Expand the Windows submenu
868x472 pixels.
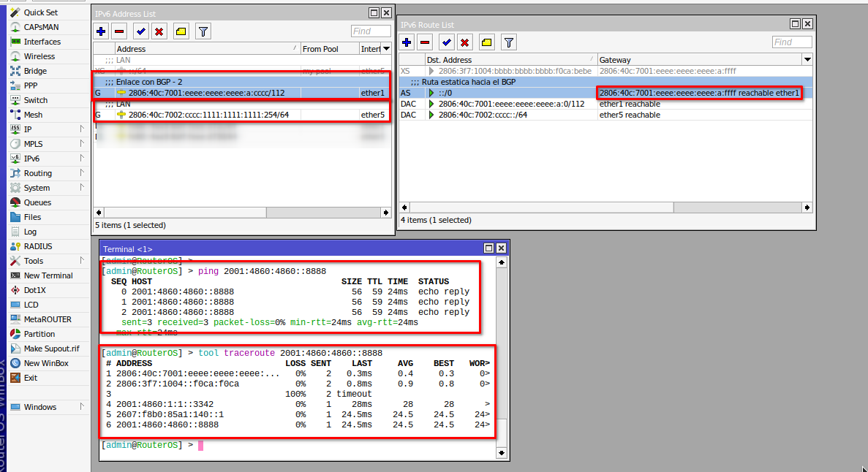pyautogui.click(x=48, y=407)
